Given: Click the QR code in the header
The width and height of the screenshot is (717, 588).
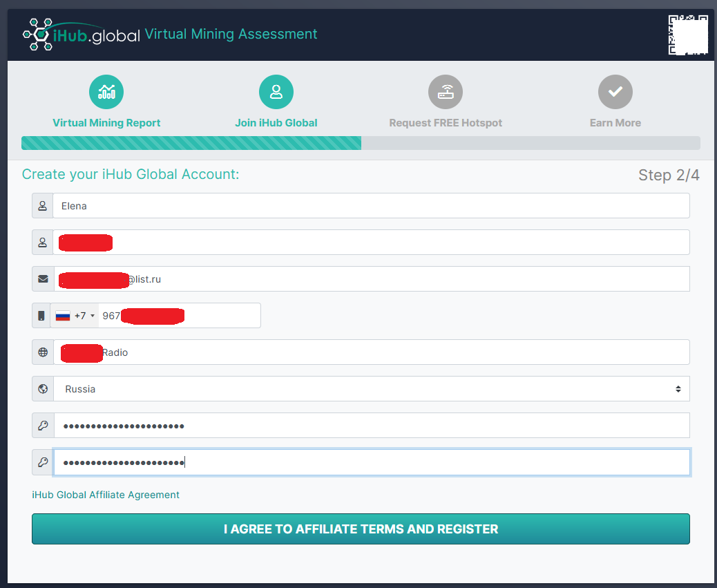Looking at the screenshot, I should click(688, 35).
